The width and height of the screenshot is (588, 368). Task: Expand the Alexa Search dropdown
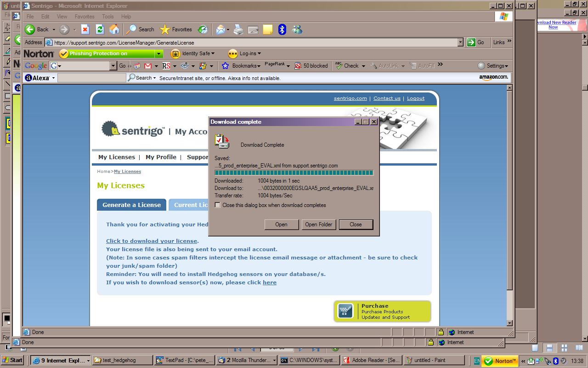click(154, 78)
